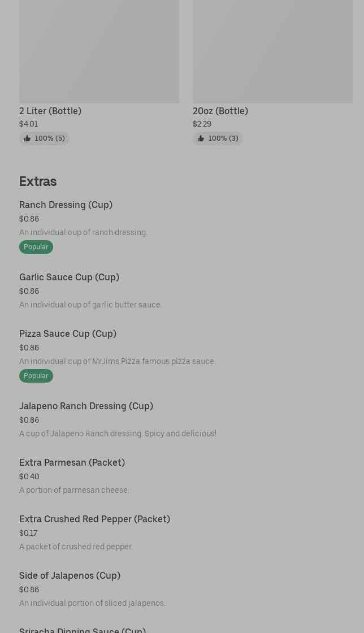The width and height of the screenshot is (364, 633).
Task: Open the 2 Liter (Bottle) image
Action: 99,51
